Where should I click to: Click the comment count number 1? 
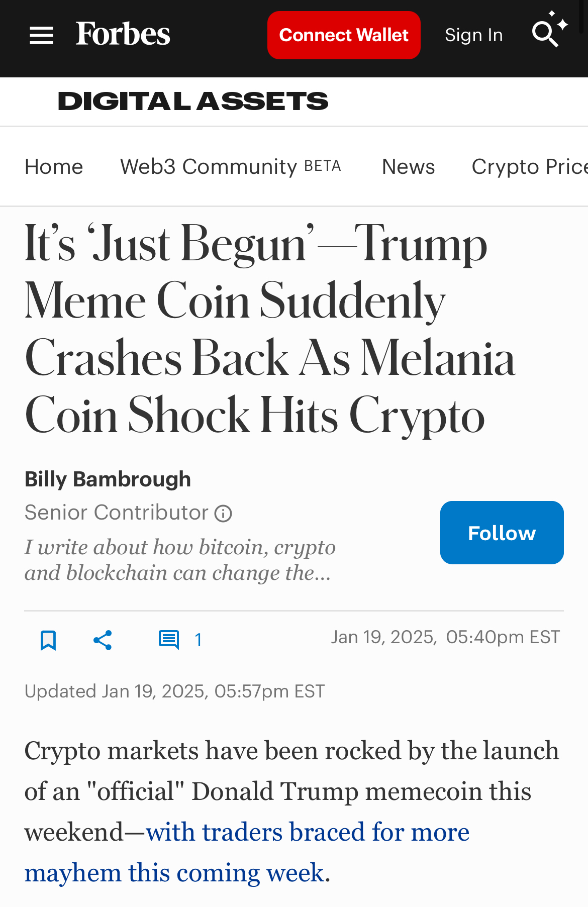[198, 640]
